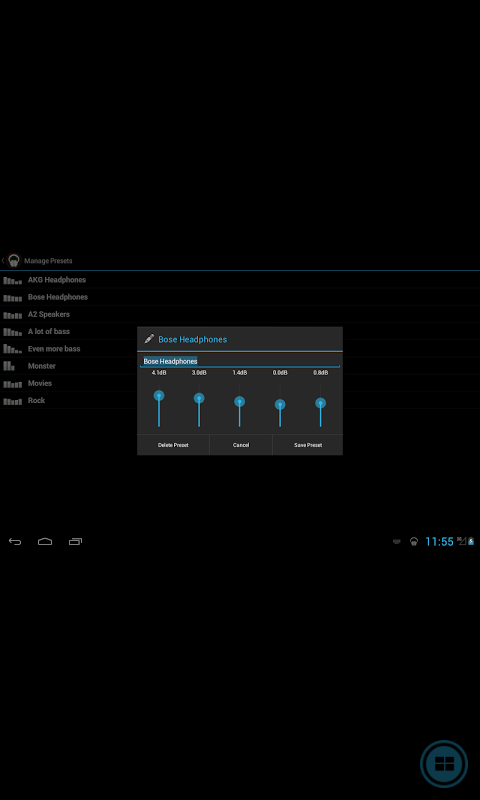Click the equalizer icon next to A lot of bass
The image size is (480, 800).
[13, 332]
